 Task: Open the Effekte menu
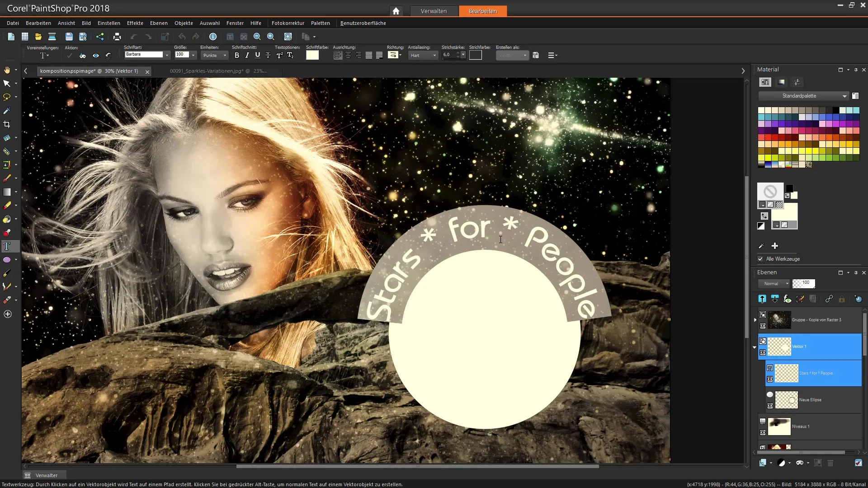tap(135, 23)
